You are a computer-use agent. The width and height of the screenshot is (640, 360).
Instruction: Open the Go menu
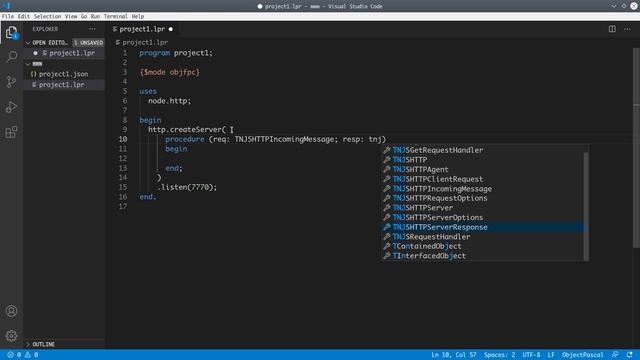[84, 16]
